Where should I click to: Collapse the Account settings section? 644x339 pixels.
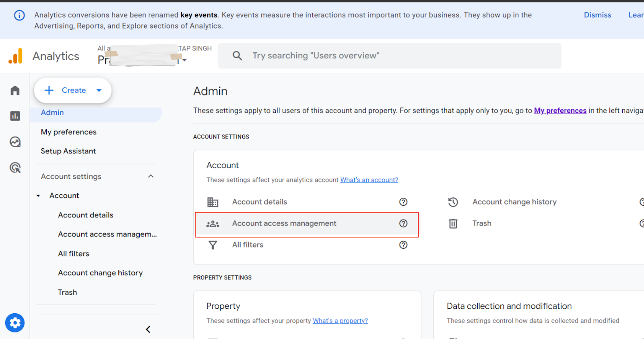151,176
